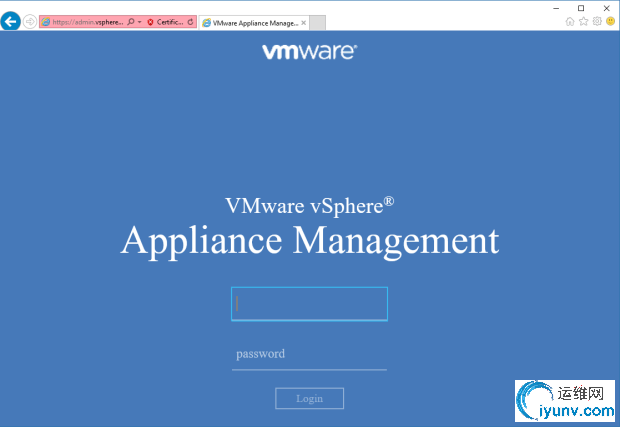This screenshot has width=620, height=427.
Task: View the Certificate error warning
Action: click(165, 22)
